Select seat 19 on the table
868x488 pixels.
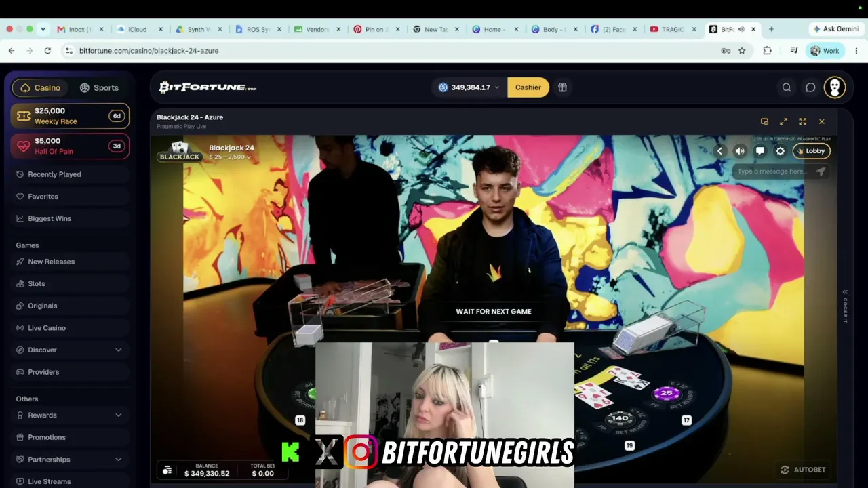pos(629,445)
